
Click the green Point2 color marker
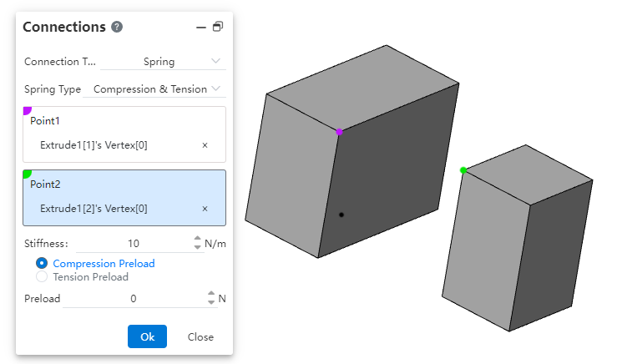coord(27,174)
